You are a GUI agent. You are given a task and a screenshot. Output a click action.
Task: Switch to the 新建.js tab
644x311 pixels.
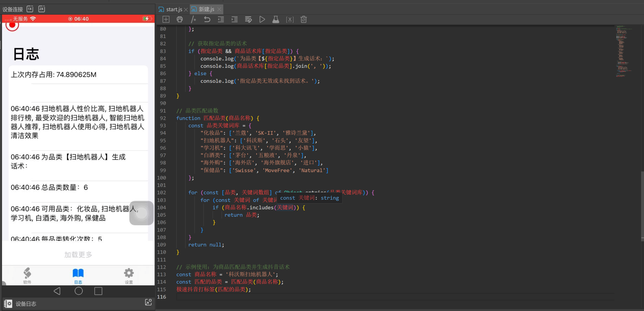point(206,9)
